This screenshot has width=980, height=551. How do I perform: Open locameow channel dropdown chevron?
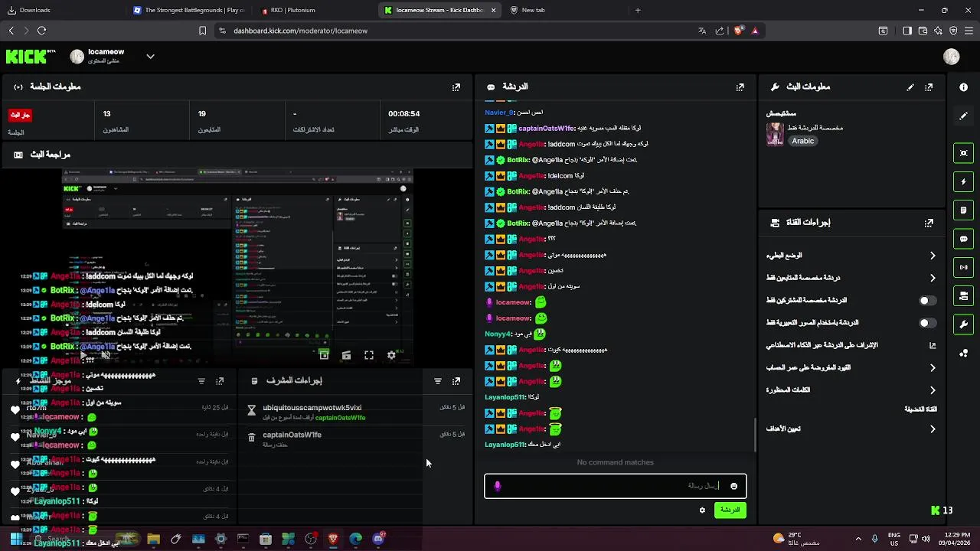click(150, 56)
